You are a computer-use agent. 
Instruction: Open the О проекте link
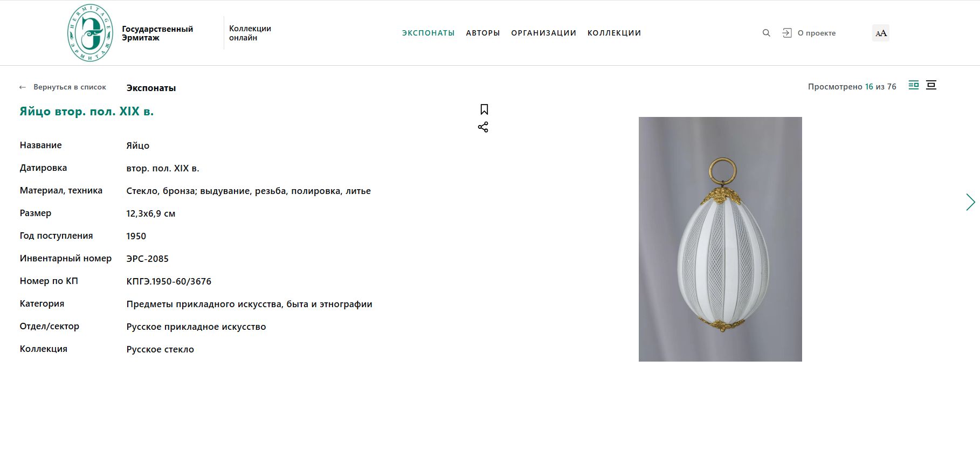(817, 33)
